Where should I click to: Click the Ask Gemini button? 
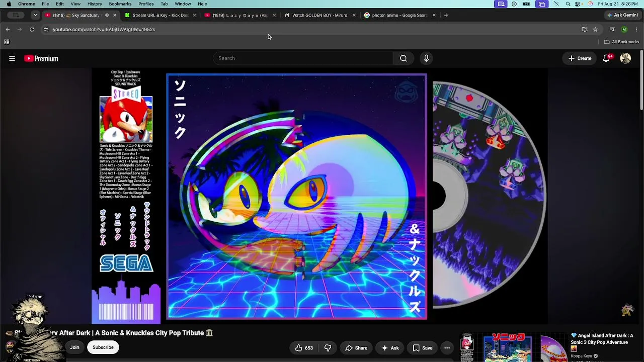pos(622,15)
